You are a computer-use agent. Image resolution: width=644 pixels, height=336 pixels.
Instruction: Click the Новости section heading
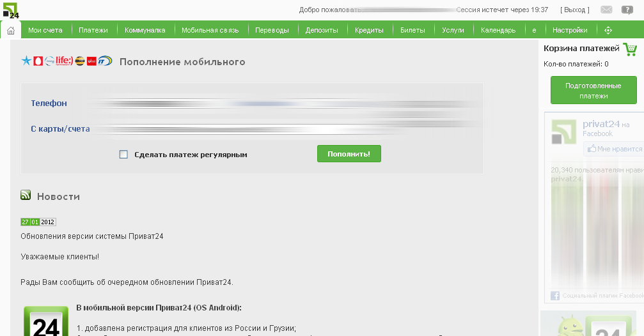(58, 197)
